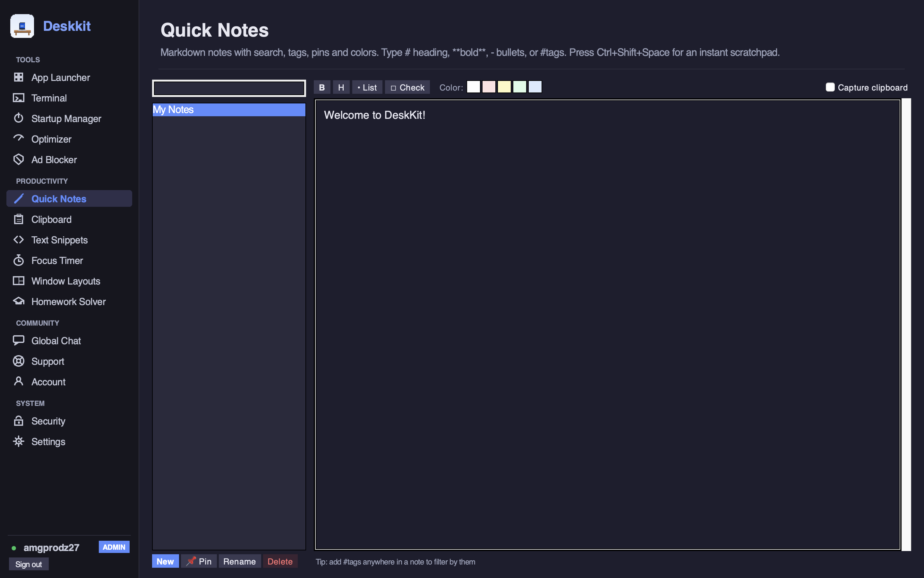
Task: Open the Security section
Action: [69, 421]
